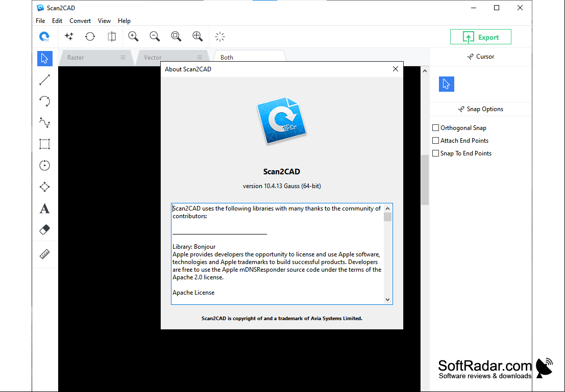Enable the Snap To End Points checkbox

tap(436, 153)
